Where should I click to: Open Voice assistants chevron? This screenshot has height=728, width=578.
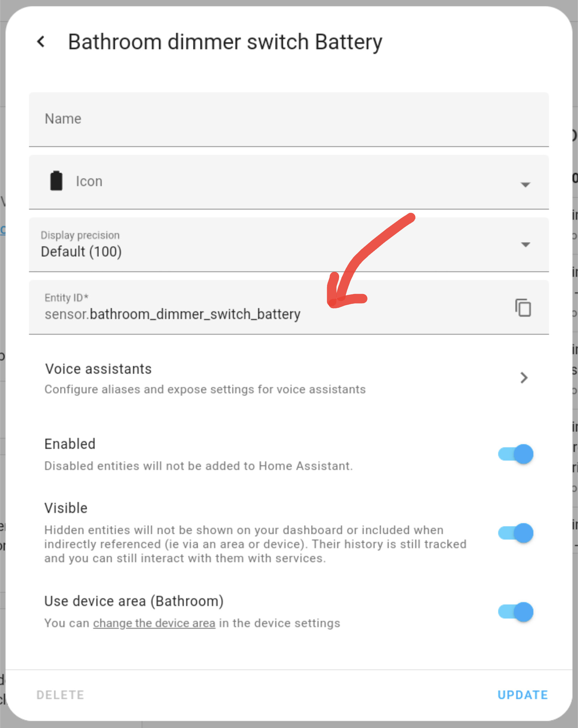(x=524, y=378)
